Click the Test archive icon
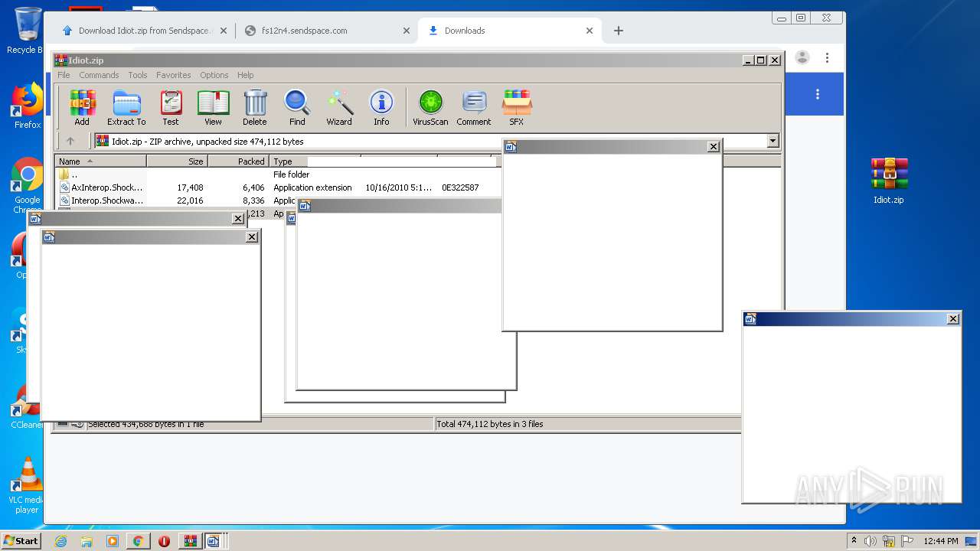Screen dimensions: 980x551 [171, 107]
